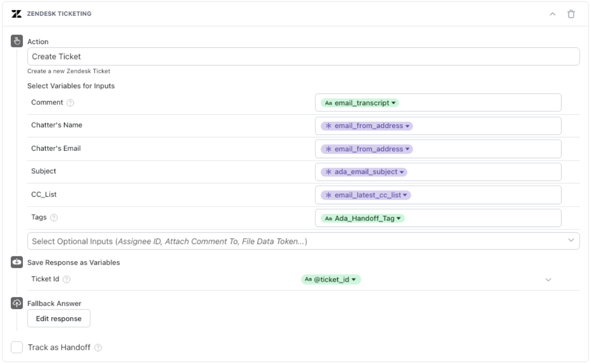The height and width of the screenshot is (364, 591).
Task: Show help for the Comment field
Action: (x=70, y=103)
